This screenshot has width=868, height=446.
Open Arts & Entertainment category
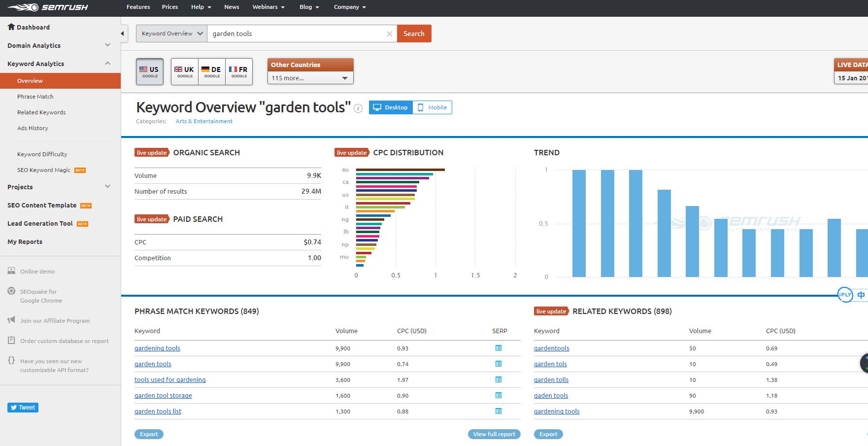[204, 121]
